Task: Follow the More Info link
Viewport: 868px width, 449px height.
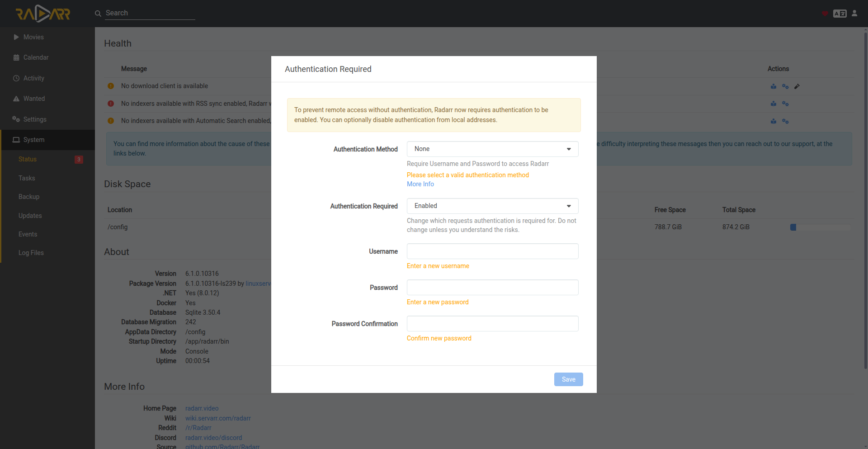Action: 420,184
